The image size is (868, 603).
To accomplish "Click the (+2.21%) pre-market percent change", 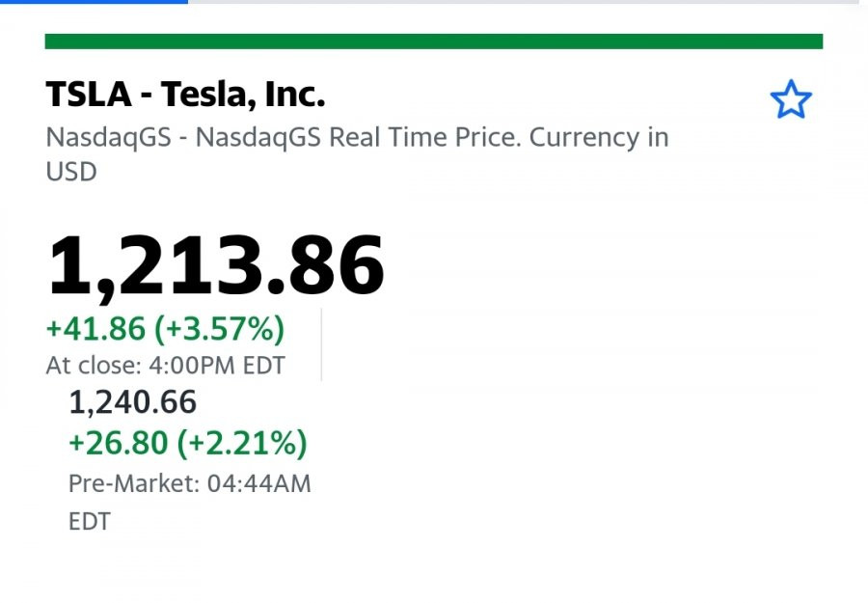I will tap(242, 443).
